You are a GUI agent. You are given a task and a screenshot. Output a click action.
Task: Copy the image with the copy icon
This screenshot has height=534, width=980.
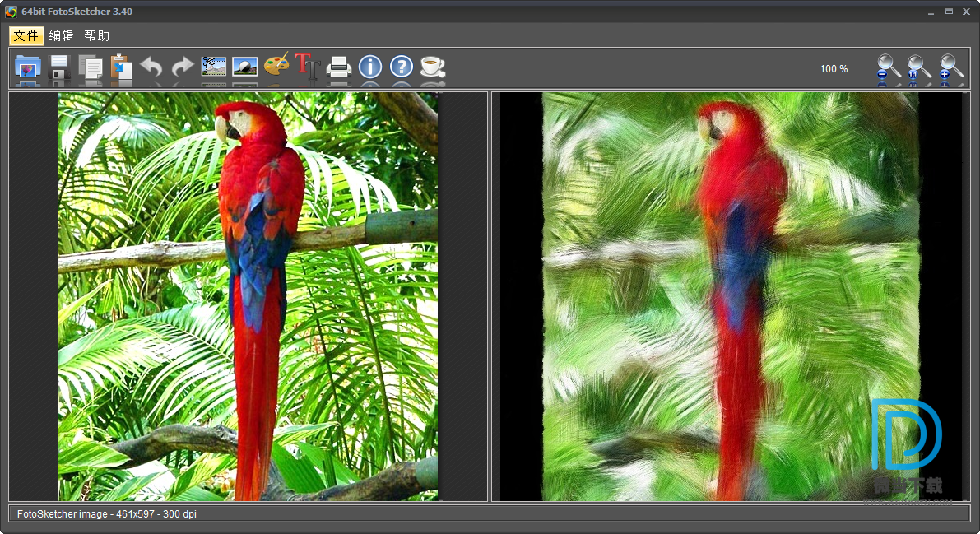[x=90, y=67]
